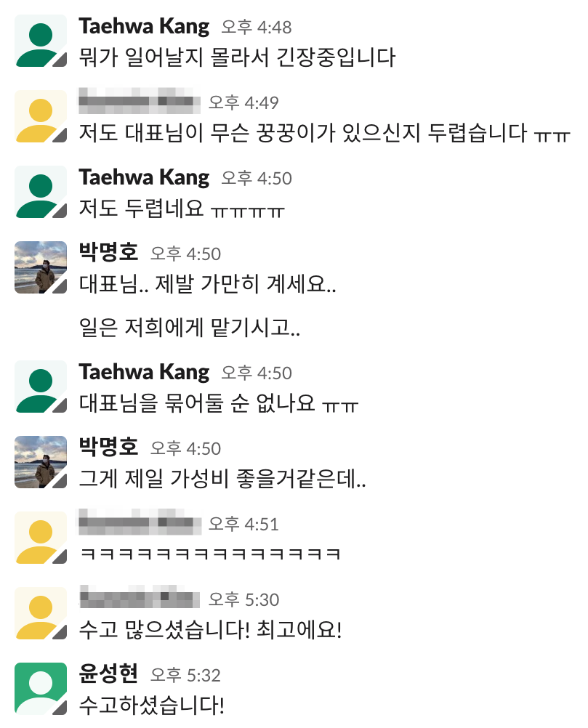
Task: Click Taehwa Kang's avatar beside '대표님을 묶어둘' message
Action: pos(41,387)
